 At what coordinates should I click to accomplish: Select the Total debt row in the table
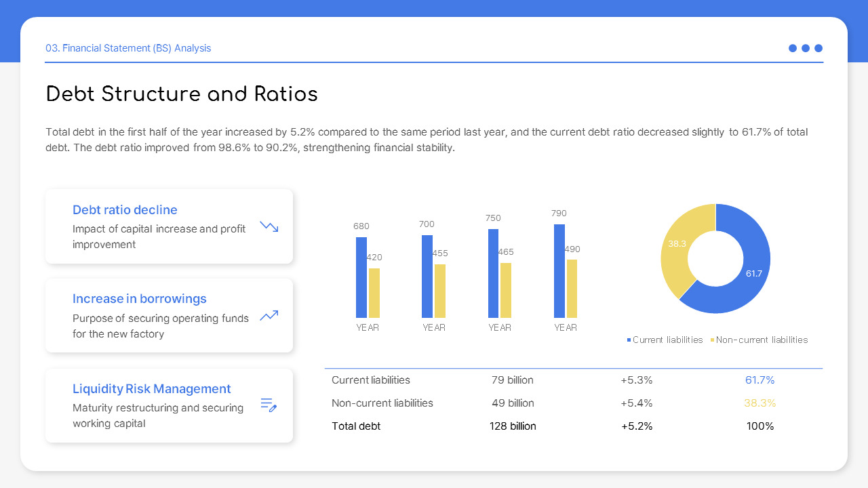tap(356, 426)
